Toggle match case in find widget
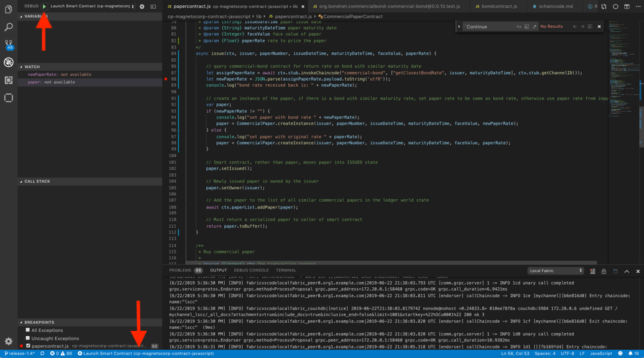Viewport: 644px width, 358px height. click(x=519, y=26)
